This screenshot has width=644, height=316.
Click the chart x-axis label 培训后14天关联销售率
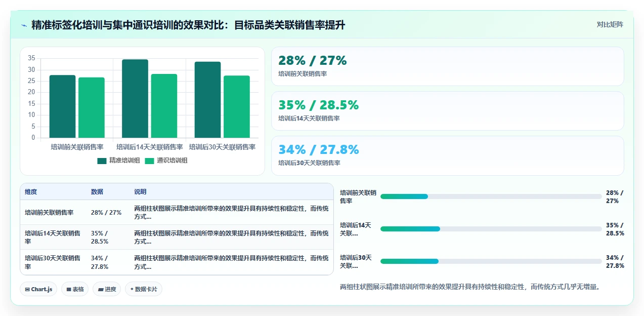point(150,147)
